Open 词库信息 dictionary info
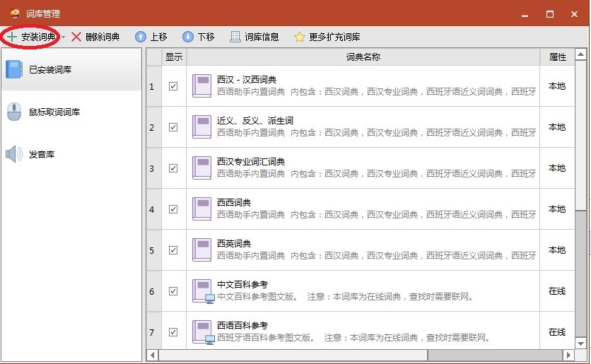 254,37
